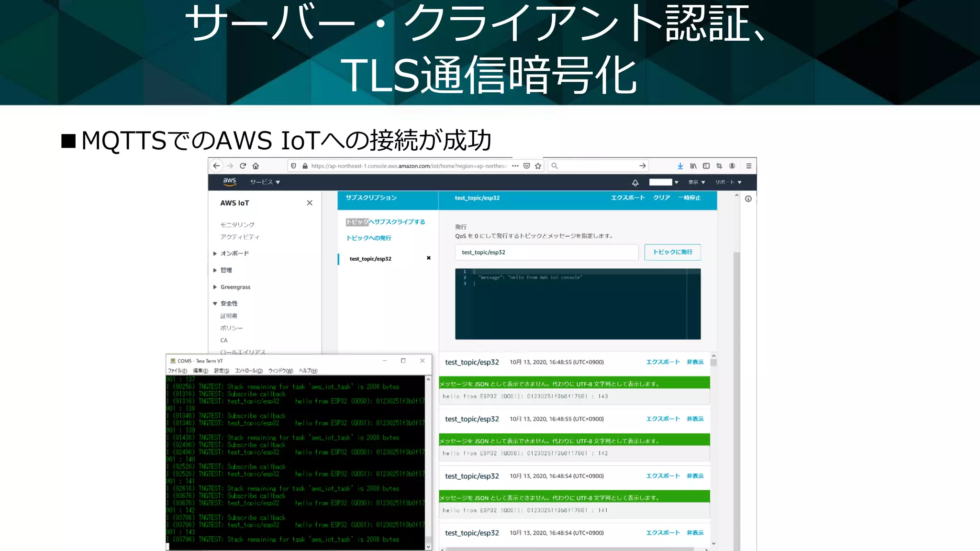
Task: Click inside the message payload editor
Action: click(x=578, y=304)
